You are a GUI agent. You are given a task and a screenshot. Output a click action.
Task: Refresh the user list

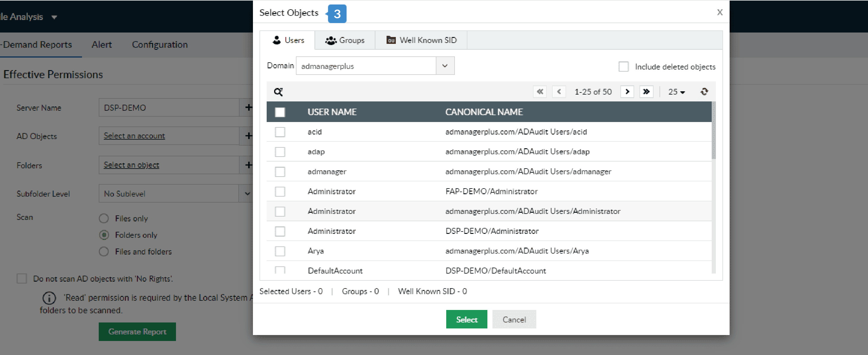(704, 92)
